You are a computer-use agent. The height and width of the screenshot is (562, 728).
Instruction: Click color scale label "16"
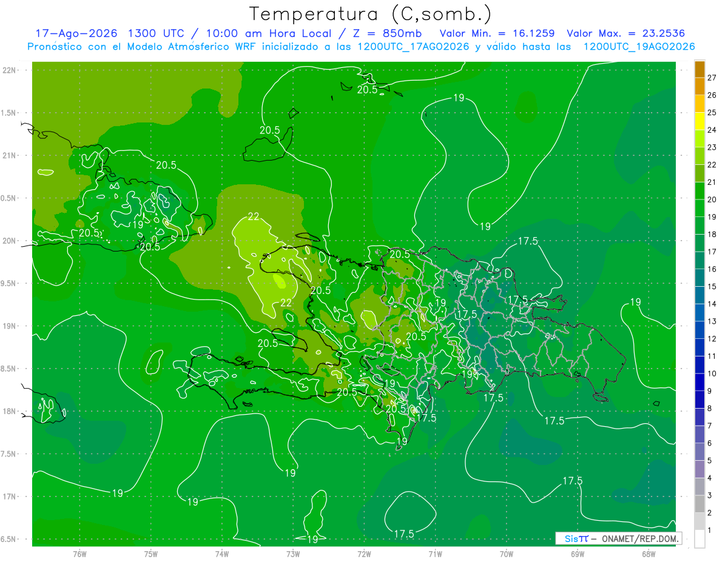[712, 269]
